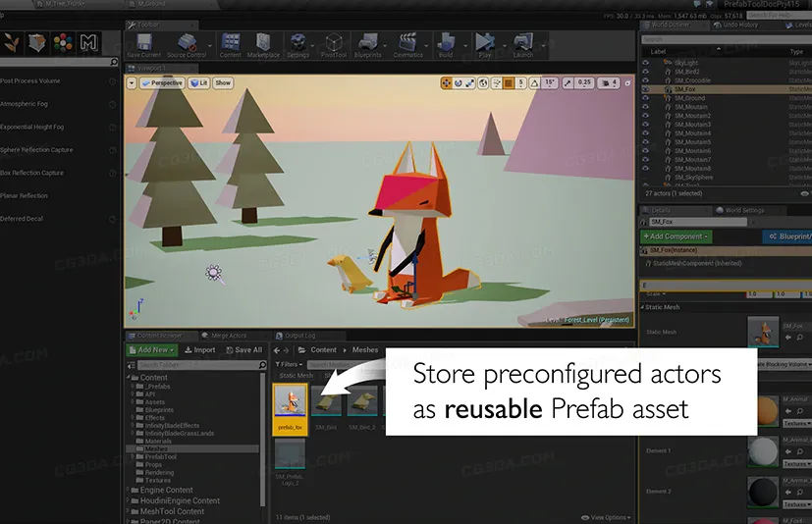Toggle scale snapping icon in viewport
812x524 pixels.
568,82
